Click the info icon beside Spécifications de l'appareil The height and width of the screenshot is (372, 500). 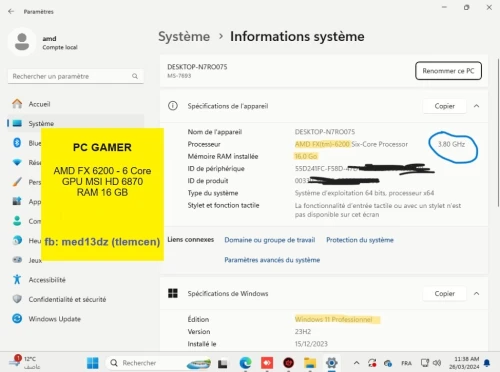pos(173,106)
